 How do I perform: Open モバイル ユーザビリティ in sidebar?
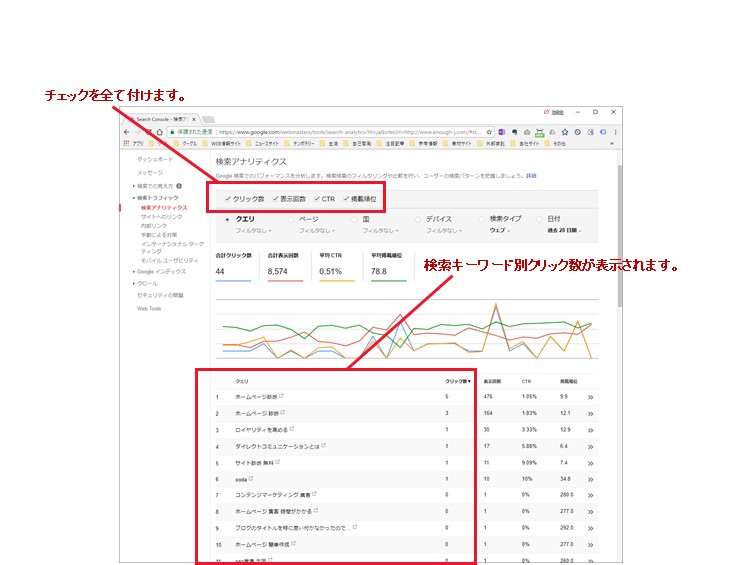pos(170,260)
